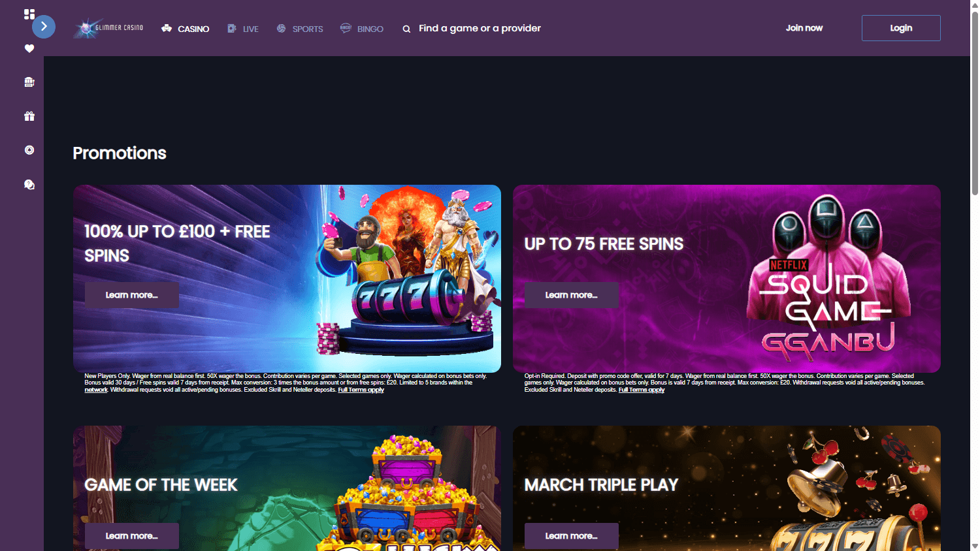Viewport: 980px width, 551px height.
Task: Open search with the magnifier icon
Action: [406, 28]
